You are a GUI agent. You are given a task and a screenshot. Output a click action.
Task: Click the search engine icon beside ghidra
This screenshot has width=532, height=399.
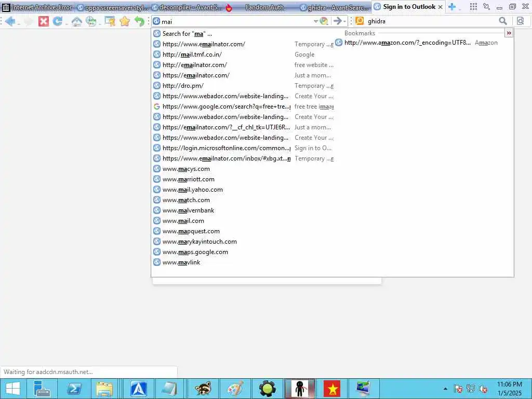[360, 21]
